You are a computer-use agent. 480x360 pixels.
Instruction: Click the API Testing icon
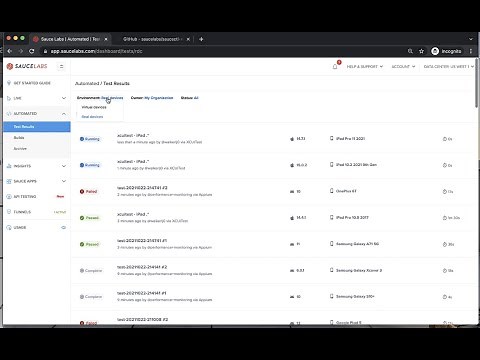click(x=9, y=197)
